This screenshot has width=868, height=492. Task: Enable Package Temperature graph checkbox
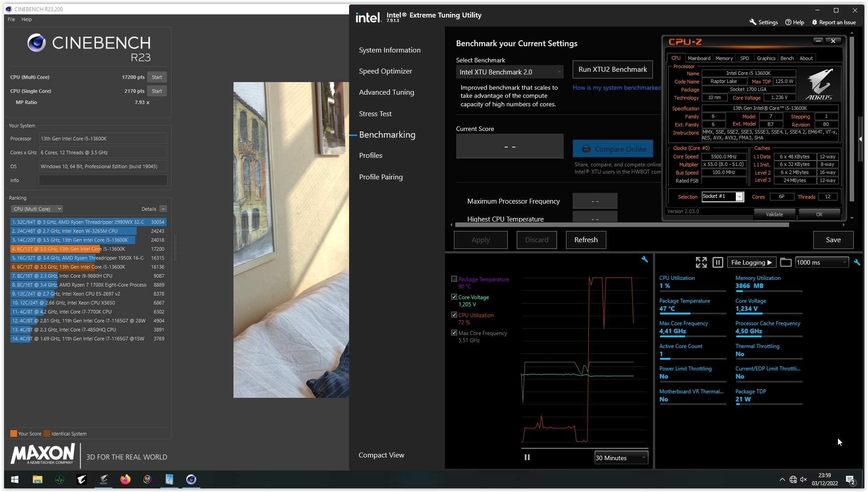[454, 279]
